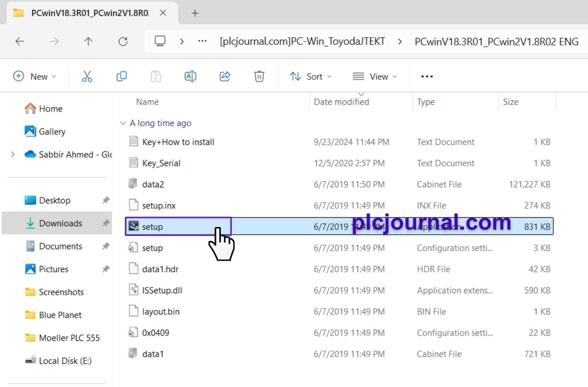Click the Share icon

coord(225,76)
